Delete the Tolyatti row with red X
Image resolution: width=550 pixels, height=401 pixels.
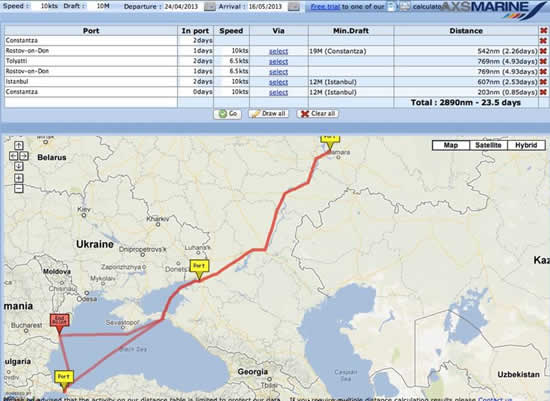pyautogui.click(x=543, y=61)
